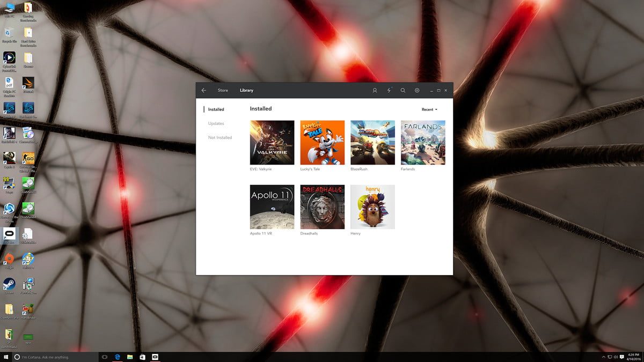Select Updates in the library sidebar
644x362 pixels.
[216, 124]
